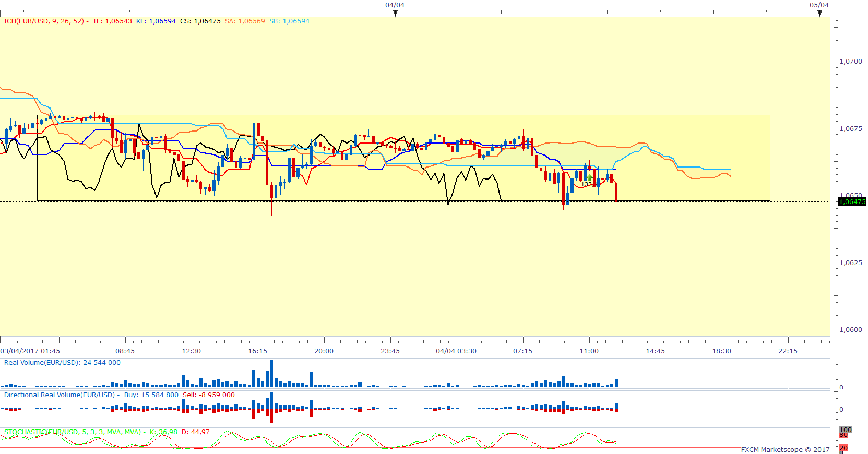Select the 05/04 day separator triangle marker
The image size is (868, 454).
pos(820,14)
